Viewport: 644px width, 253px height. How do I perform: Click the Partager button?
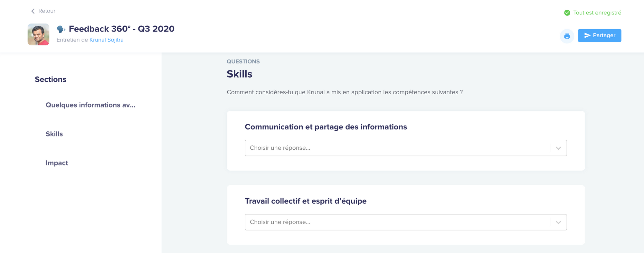coord(599,35)
